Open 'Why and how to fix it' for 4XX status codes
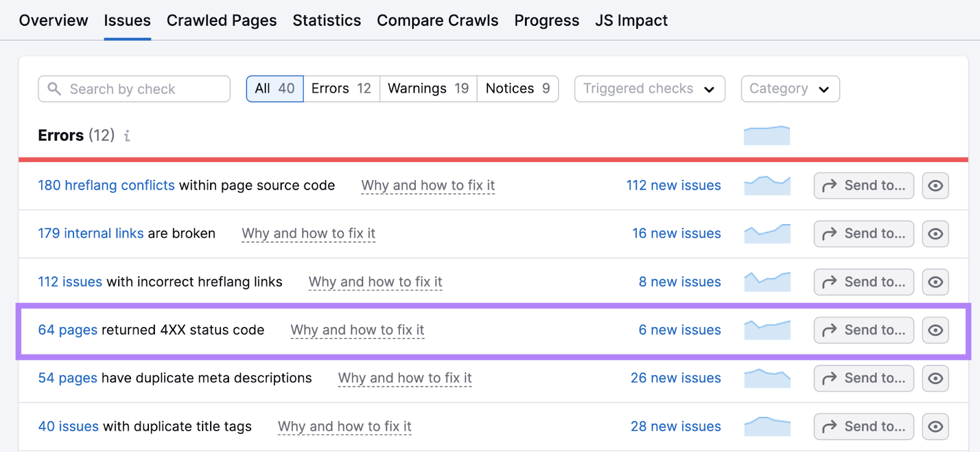 pos(357,330)
